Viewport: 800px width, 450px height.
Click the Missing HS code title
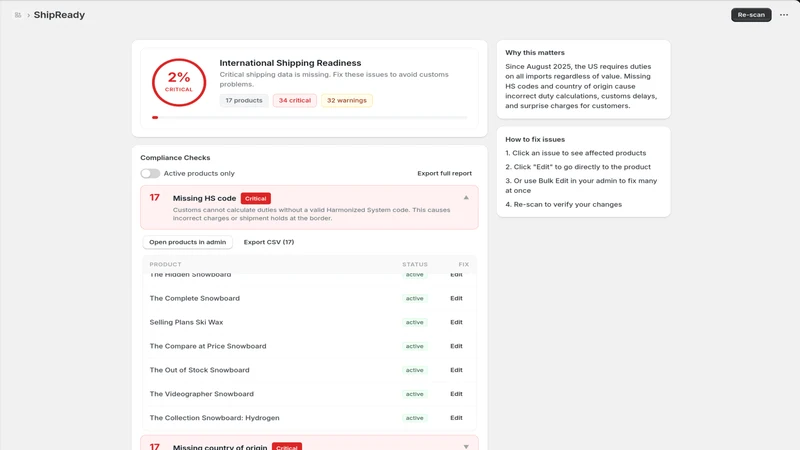(x=204, y=198)
